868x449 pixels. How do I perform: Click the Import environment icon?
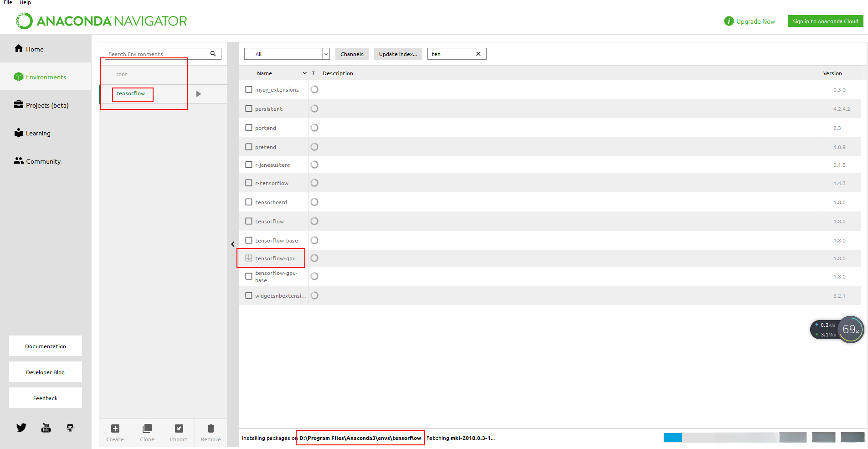point(179,428)
